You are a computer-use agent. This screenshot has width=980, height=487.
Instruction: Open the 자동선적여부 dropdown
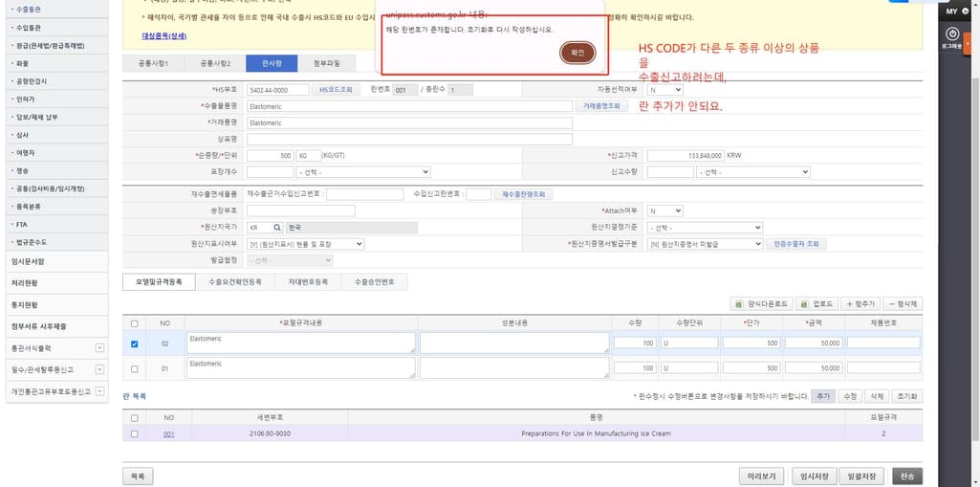(x=664, y=90)
